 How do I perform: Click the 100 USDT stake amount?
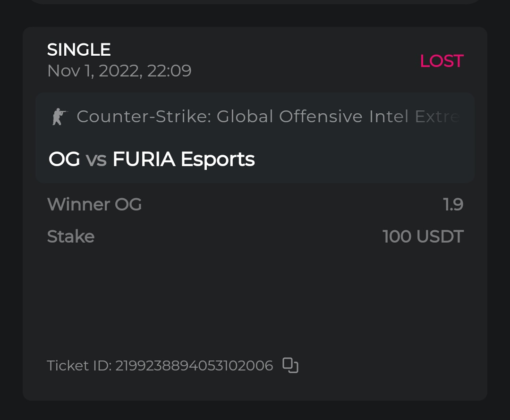423,236
